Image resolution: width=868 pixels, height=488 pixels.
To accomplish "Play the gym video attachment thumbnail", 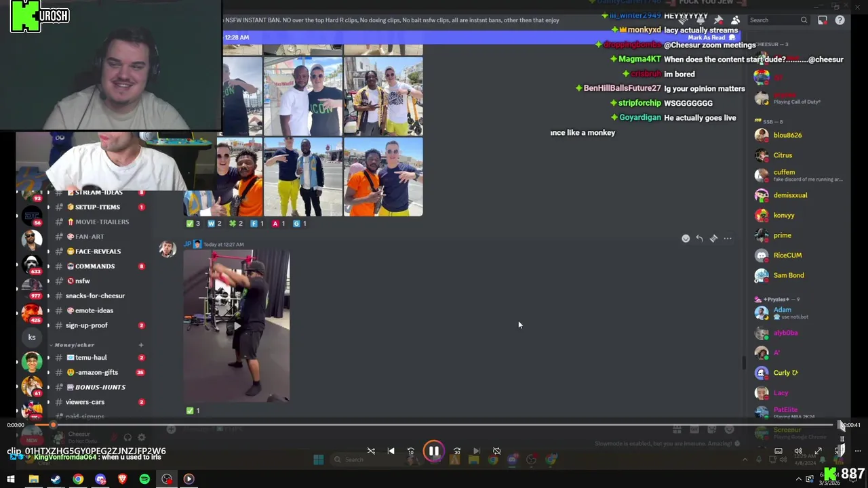I will (x=237, y=326).
